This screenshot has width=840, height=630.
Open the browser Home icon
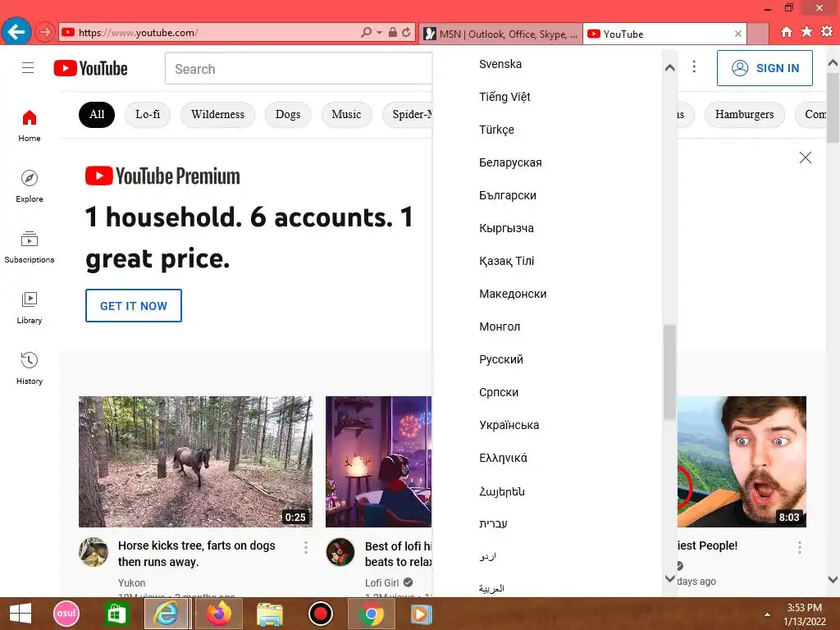(x=786, y=32)
